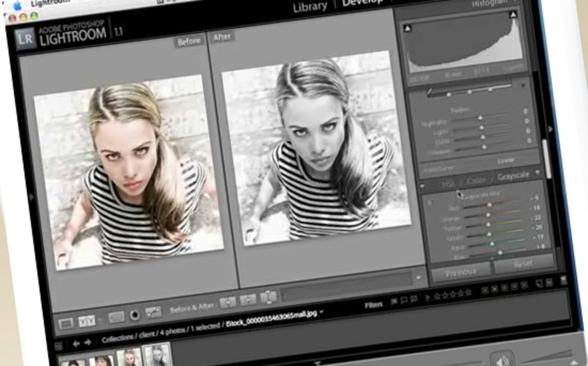This screenshot has height=366, width=588.
Task: Click the loupe view icon in toolbar
Action: (x=66, y=324)
